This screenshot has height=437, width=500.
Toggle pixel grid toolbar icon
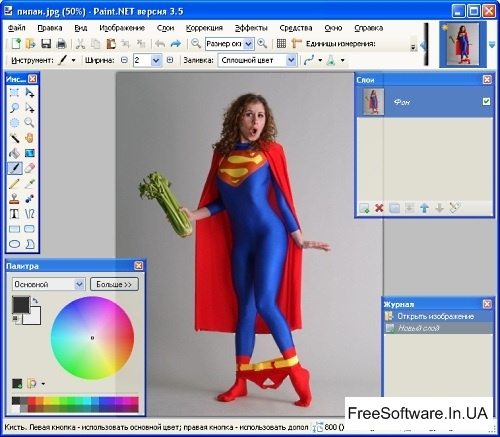282,44
